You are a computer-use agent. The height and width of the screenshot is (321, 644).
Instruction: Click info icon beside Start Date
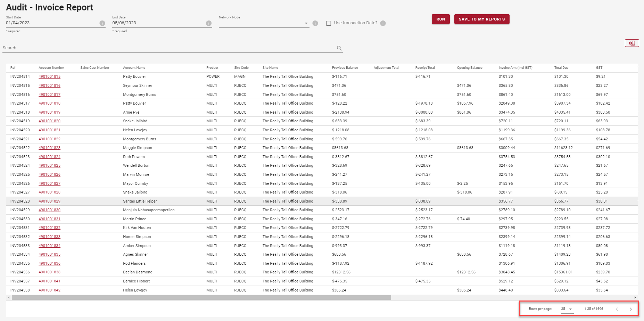click(x=102, y=23)
